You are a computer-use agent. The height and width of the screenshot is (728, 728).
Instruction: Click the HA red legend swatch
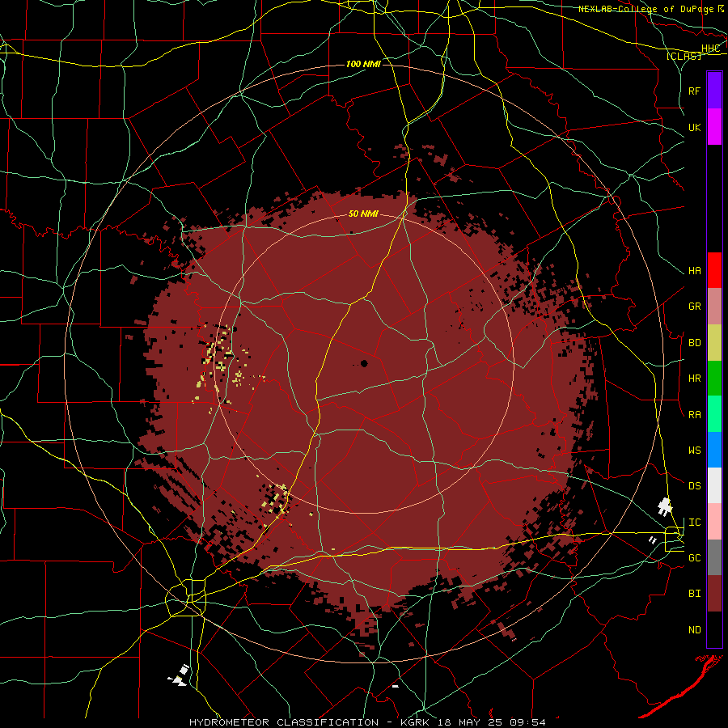click(x=714, y=270)
